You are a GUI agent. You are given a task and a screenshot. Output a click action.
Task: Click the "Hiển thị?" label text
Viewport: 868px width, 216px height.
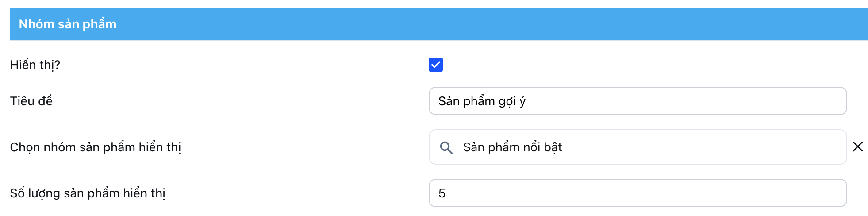pyautogui.click(x=35, y=65)
